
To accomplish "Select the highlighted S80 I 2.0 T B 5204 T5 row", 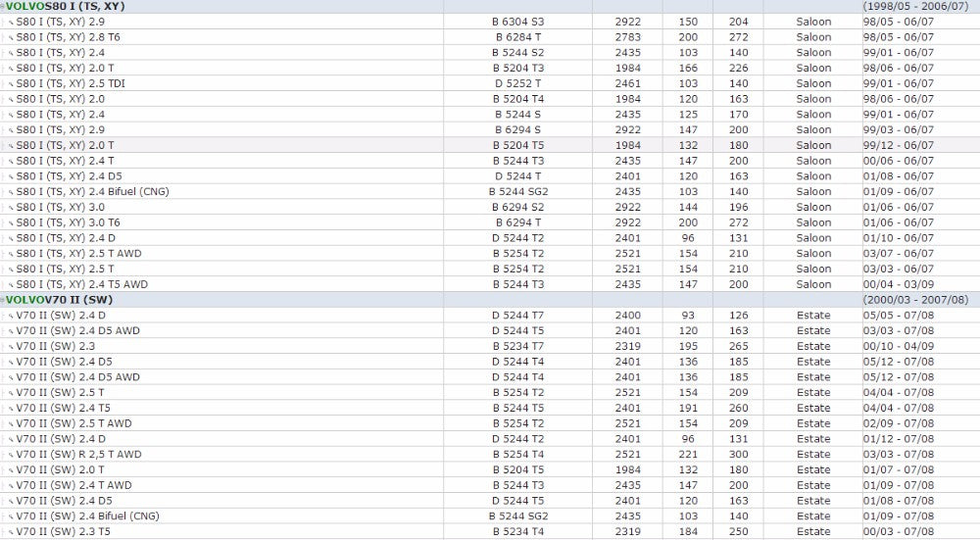I will (x=490, y=145).
